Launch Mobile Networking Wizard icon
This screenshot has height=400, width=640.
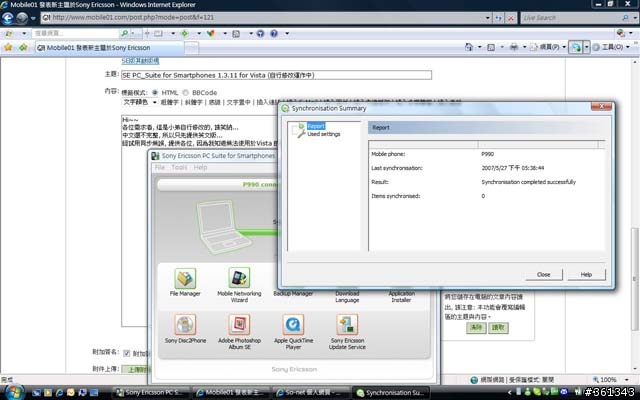[239, 278]
